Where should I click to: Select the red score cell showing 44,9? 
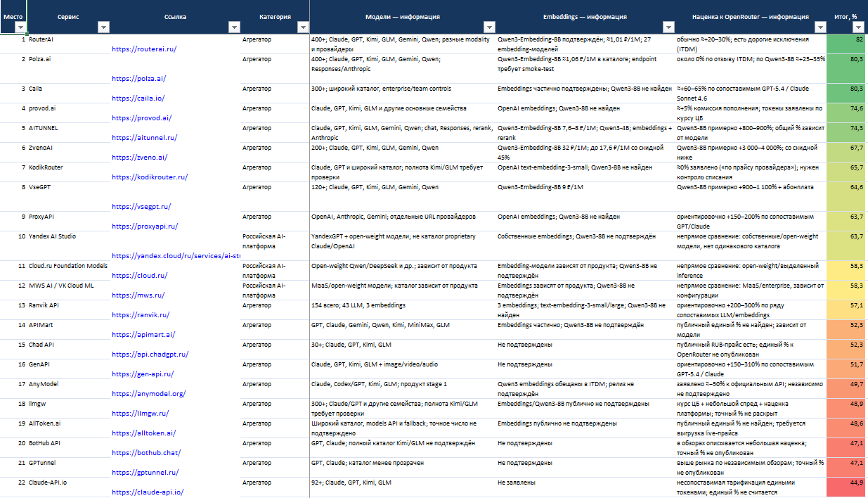coord(846,487)
